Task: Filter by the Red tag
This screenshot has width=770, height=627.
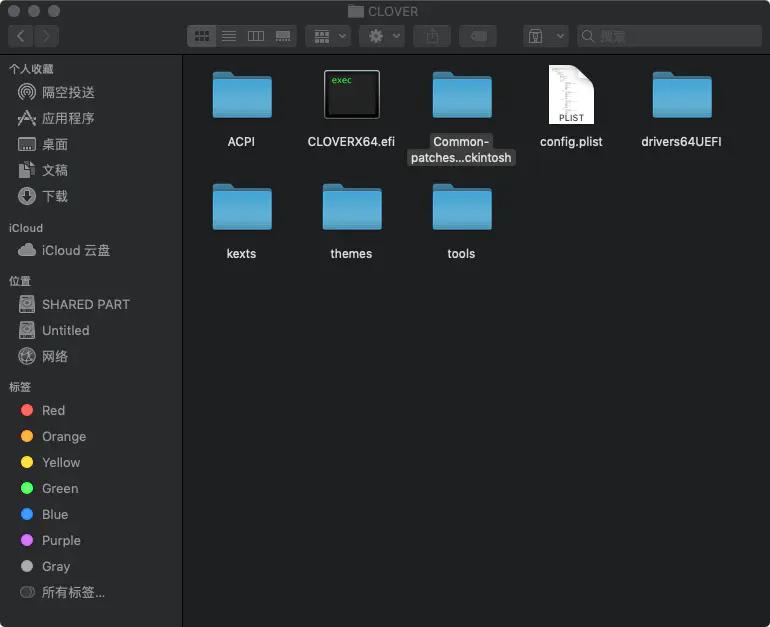Action: pyautogui.click(x=43, y=410)
